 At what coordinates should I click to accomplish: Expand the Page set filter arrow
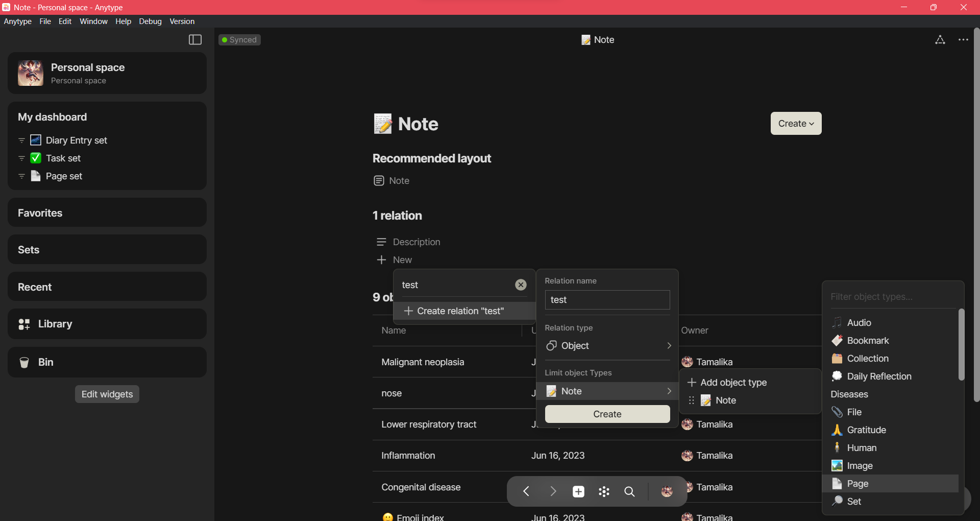click(x=21, y=176)
